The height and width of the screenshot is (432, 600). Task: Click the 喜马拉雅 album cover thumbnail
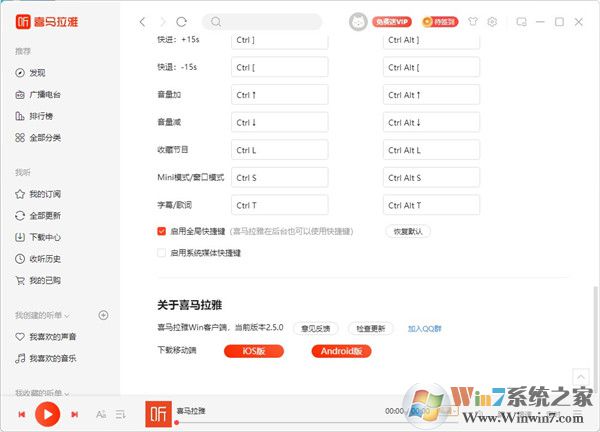pos(158,414)
